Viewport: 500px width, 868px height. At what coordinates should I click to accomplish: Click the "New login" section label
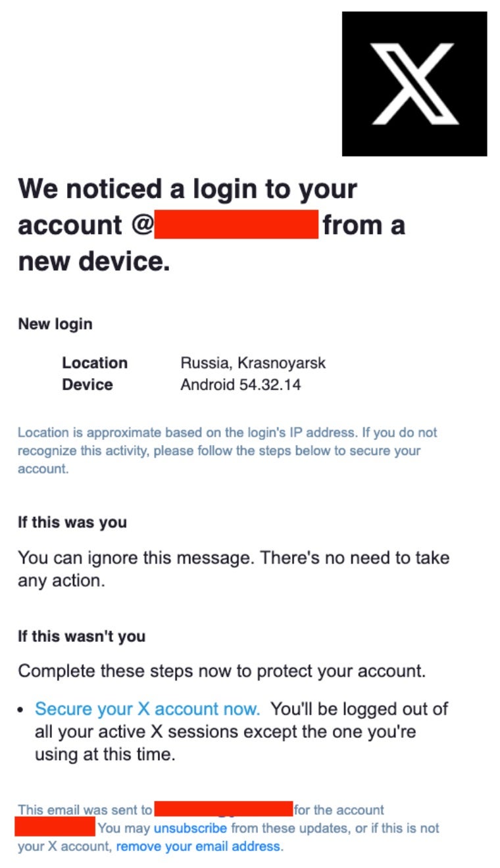(x=55, y=324)
